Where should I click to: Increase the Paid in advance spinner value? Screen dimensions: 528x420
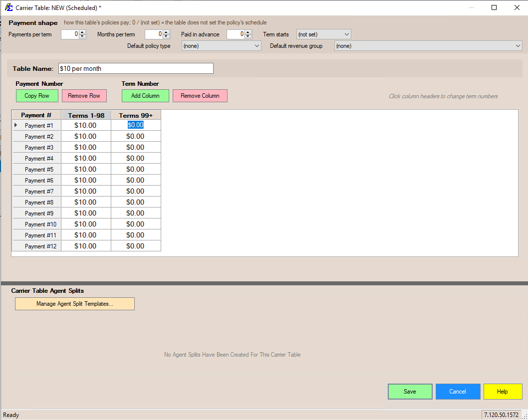(x=248, y=32)
